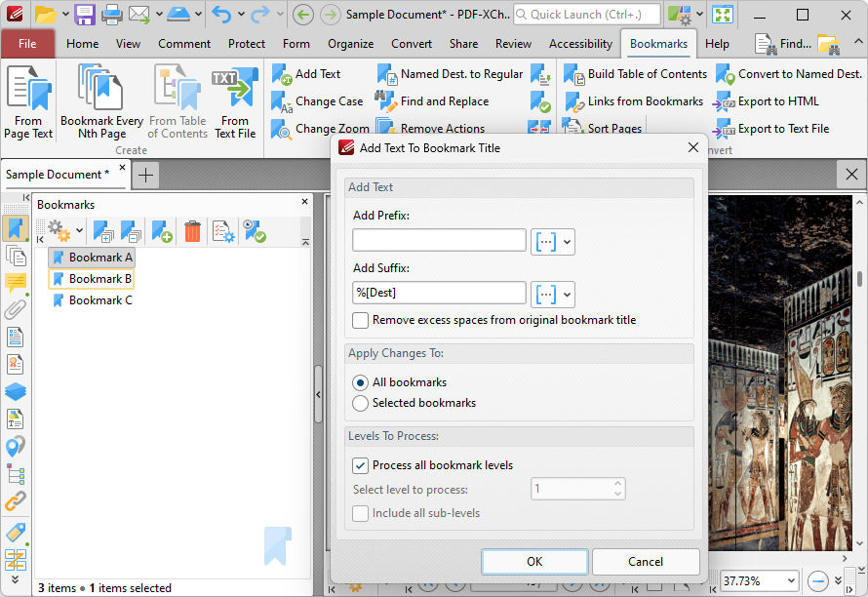868x597 pixels.
Task: Select the All bookmarks radio button
Action: 361,382
